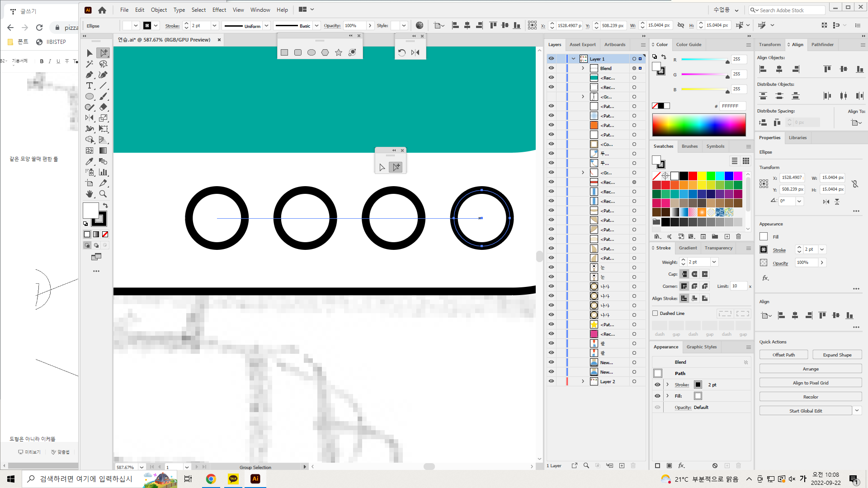Select the Type tool
The height and width of the screenshot is (488, 868).
click(90, 85)
